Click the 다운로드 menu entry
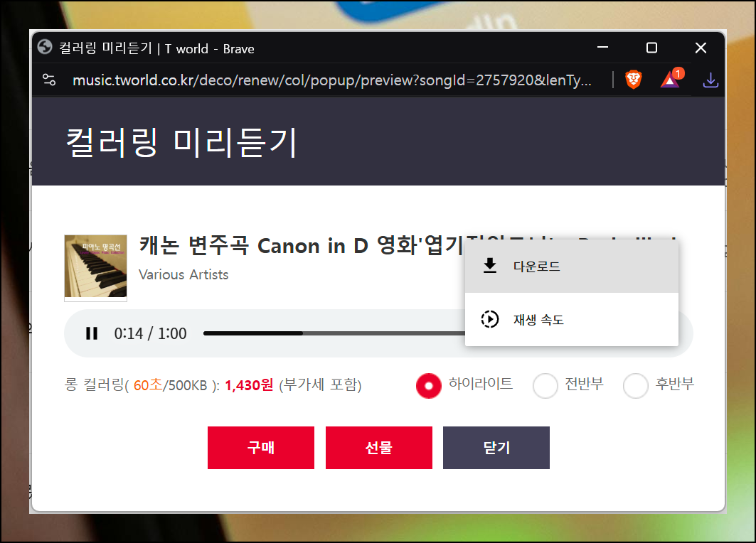This screenshot has width=756, height=543. 571,267
